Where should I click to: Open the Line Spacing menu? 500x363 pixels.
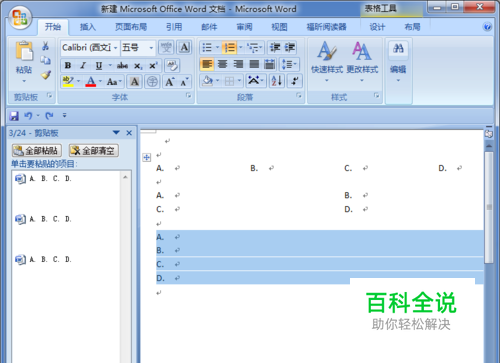289,64
